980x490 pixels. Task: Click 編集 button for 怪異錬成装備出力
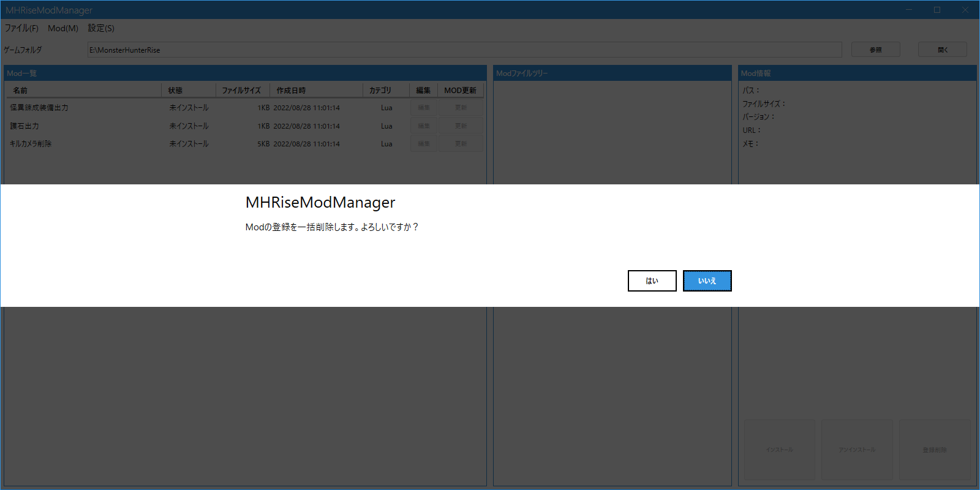(424, 108)
